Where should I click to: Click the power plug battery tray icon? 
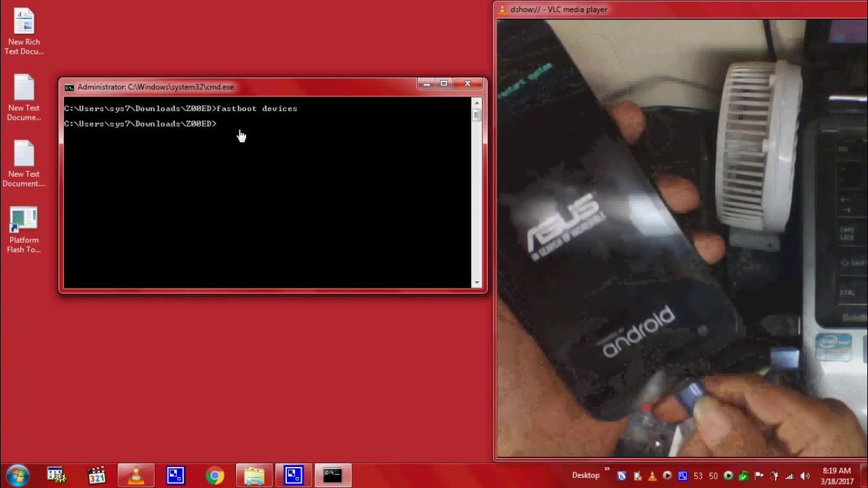click(774, 476)
